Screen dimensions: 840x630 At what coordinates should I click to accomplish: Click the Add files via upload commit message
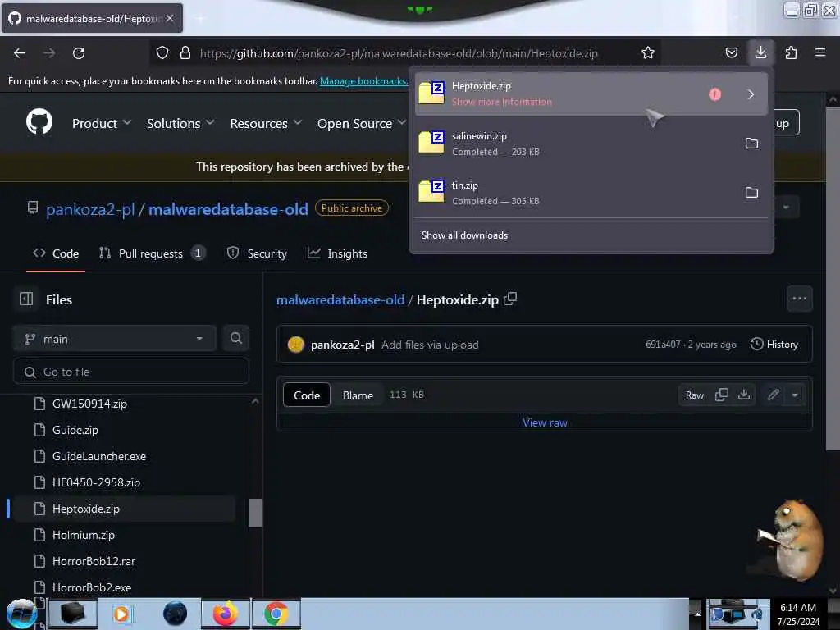[430, 345]
